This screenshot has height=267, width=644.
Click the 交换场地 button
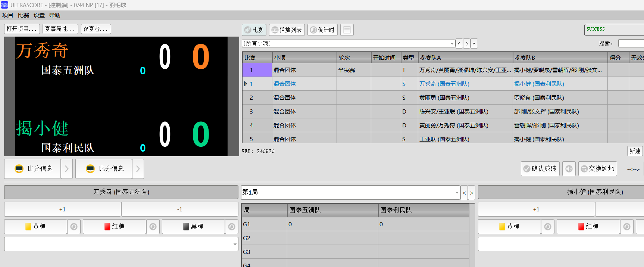tap(597, 169)
